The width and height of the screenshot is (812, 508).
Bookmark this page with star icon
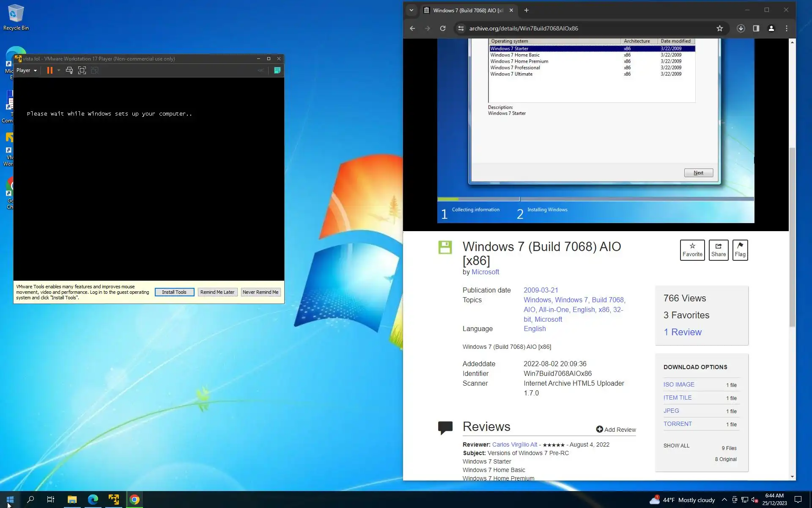pos(719,28)
